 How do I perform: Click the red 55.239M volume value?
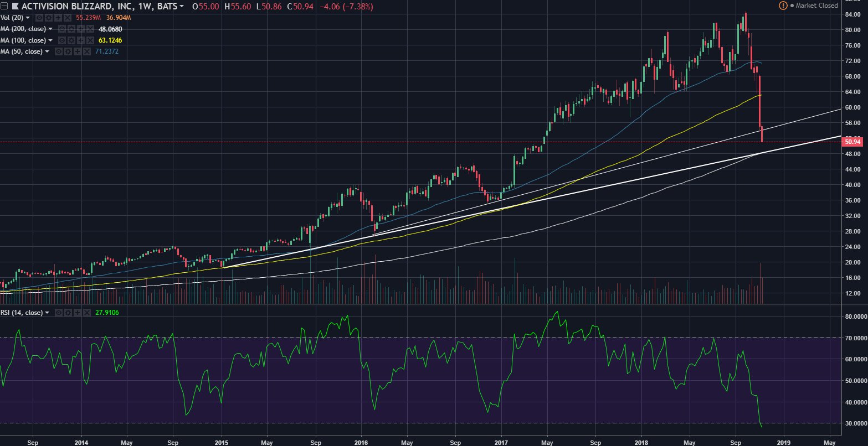click(89, 18)
